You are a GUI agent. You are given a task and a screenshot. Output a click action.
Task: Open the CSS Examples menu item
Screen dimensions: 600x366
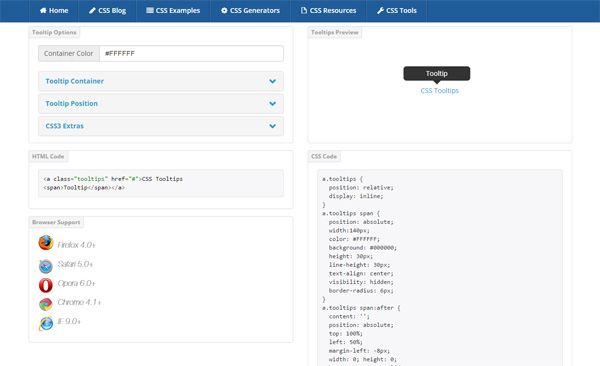click(x=173, y=10)
